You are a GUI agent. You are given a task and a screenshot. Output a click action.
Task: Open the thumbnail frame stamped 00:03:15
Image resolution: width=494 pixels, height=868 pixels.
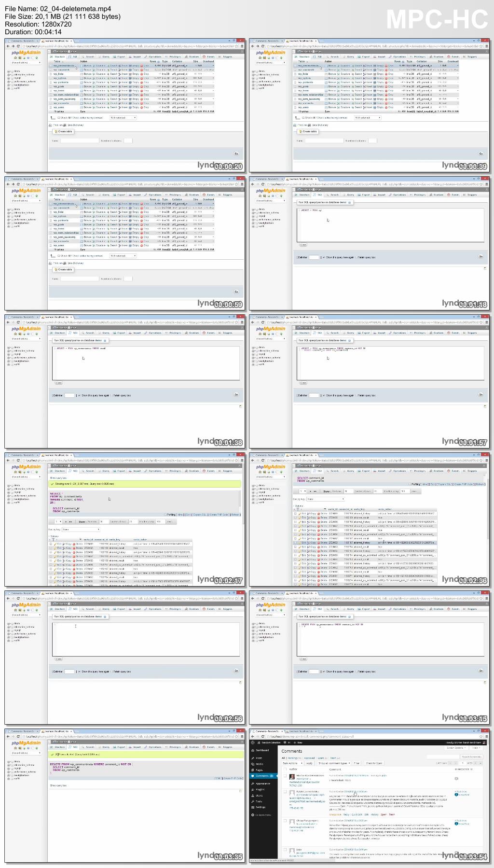pos(370,658)
